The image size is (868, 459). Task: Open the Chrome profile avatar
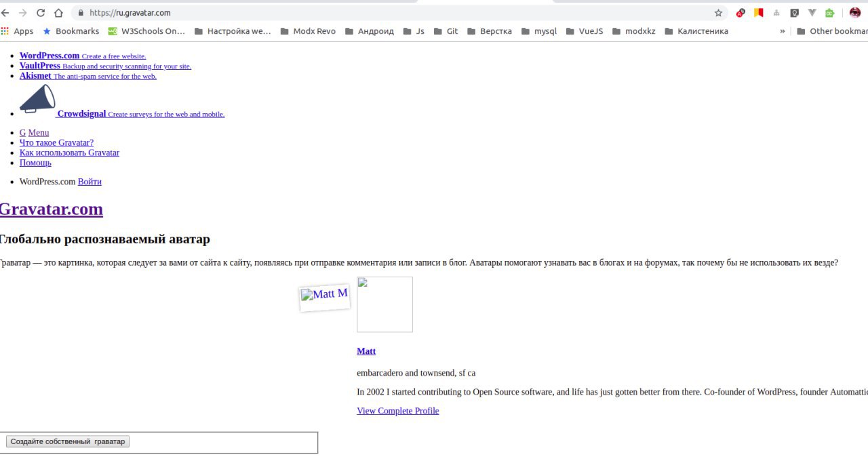855,13
